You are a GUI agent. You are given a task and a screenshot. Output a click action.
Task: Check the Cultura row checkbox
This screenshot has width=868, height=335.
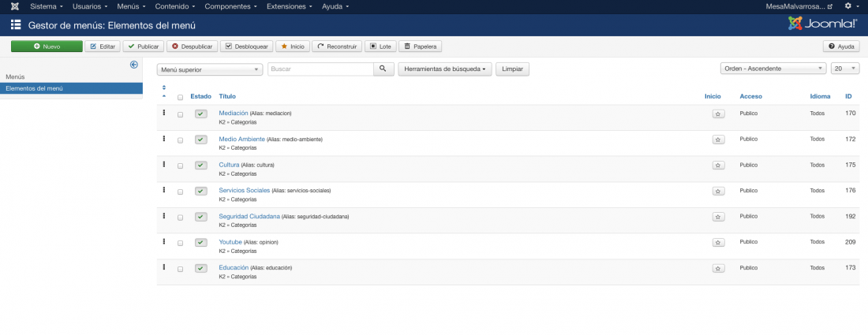180,166
